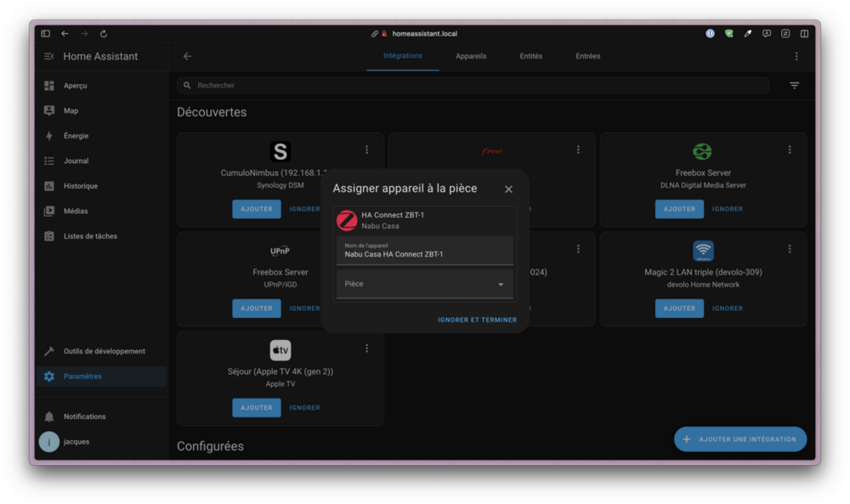
Task: Add the Séjour Apple TV integration
Action: tap(257, 408)
